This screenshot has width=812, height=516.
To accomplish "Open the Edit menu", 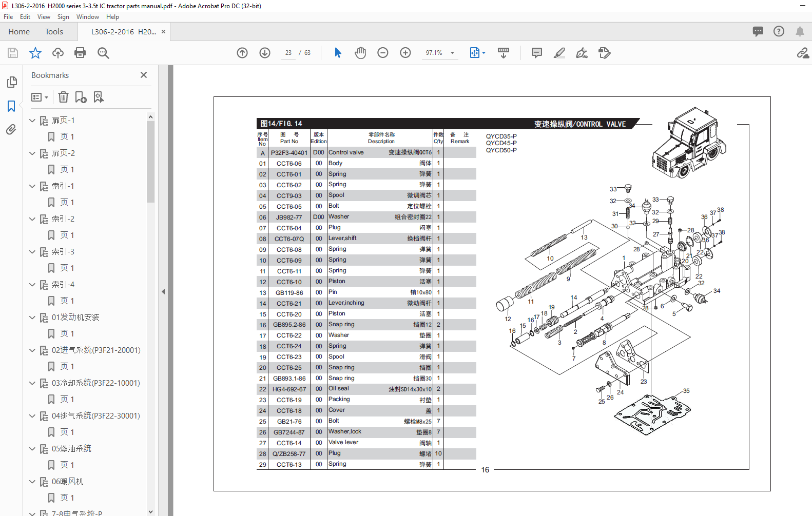I will 25,17.
